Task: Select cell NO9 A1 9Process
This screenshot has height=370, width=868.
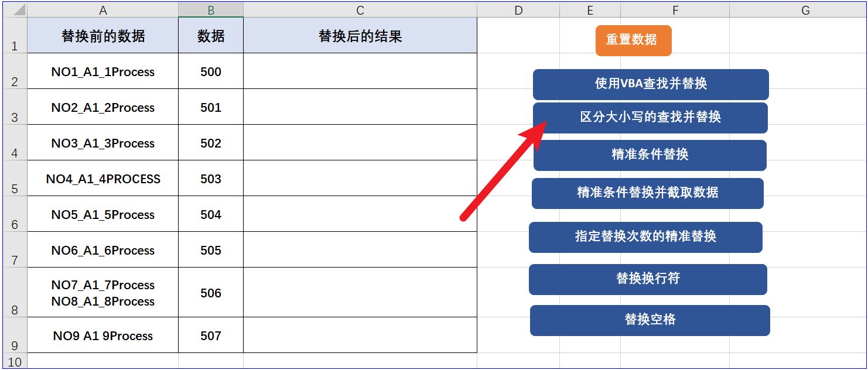Action: (103, 335)
